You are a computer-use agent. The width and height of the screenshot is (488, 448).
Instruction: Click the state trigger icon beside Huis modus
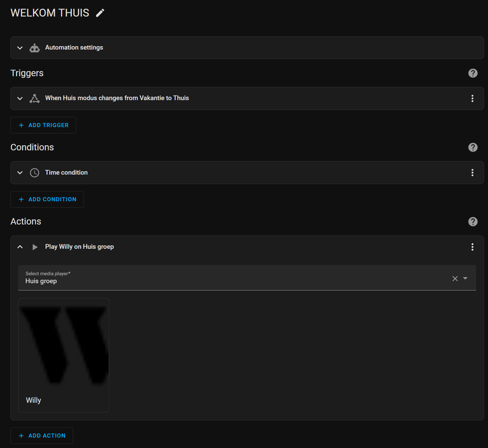point(35,98)
